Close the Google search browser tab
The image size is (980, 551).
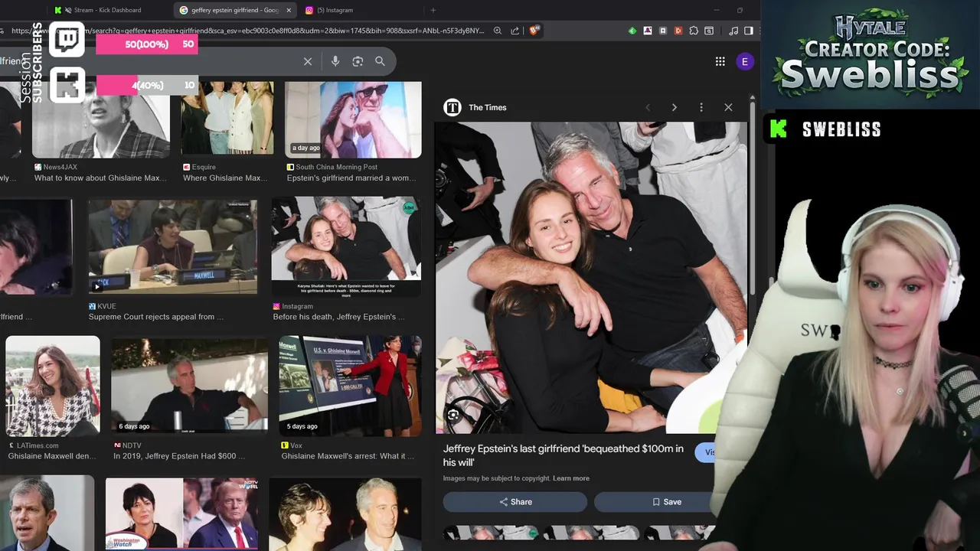tap(289, 10)
